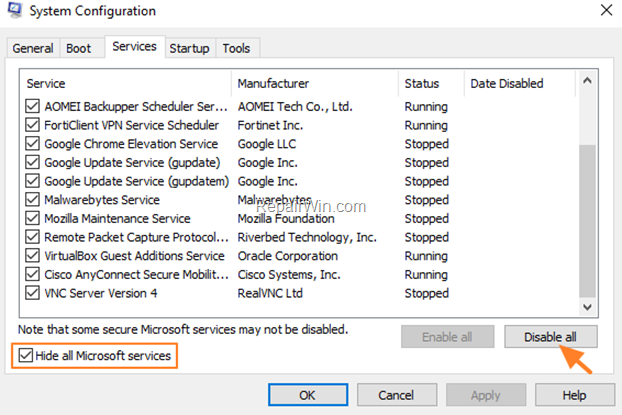Viewport: 622px width, 415px height.
Task: Click the Apply button
Action: click(486, 395)
